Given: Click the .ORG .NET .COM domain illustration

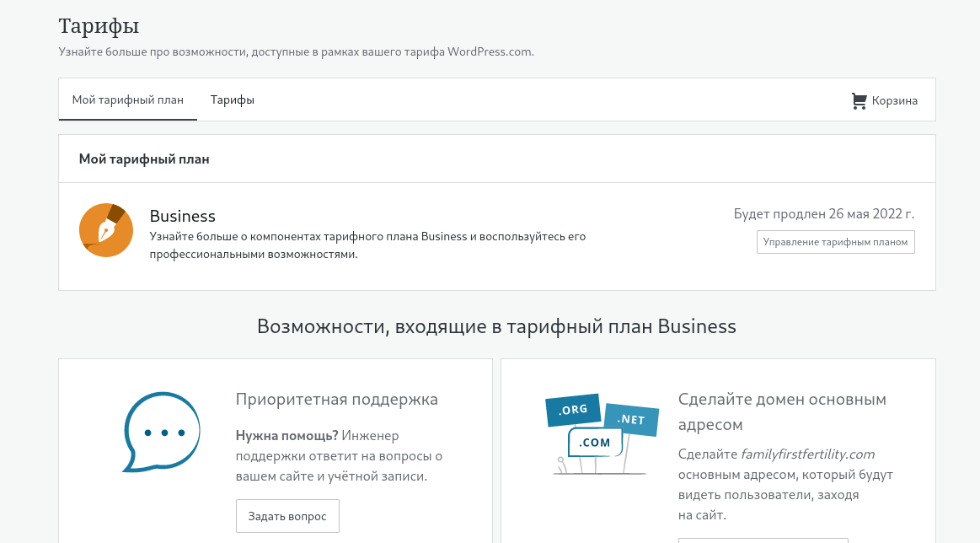Looking at the screenshot, I should click(x=602, y=434).
